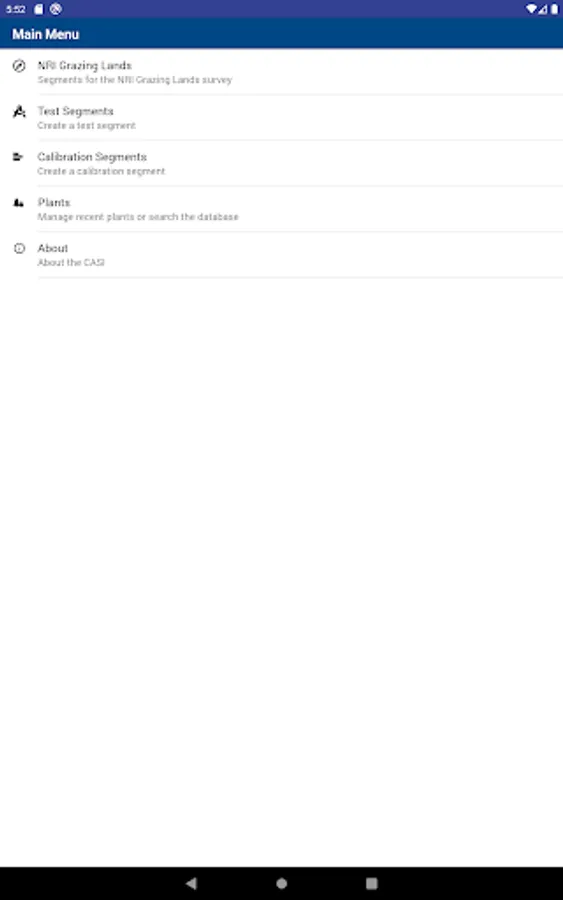Tap the Calibration Segments icon
563x900 pixels.
(x=18, y=157)
